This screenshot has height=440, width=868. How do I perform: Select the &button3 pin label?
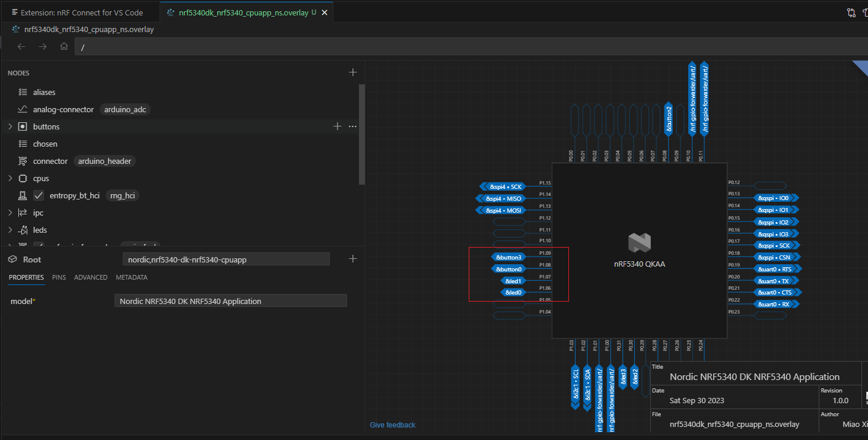coord(508,257)
